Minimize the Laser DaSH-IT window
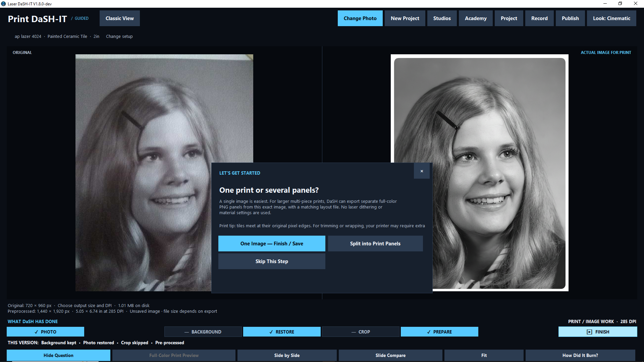The image size is (644, 362). point(605,4)
